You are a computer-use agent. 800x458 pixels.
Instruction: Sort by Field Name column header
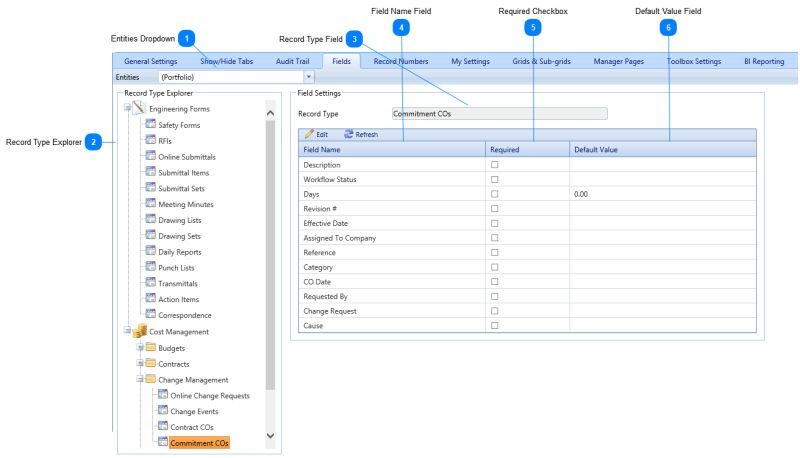point(392,149)
